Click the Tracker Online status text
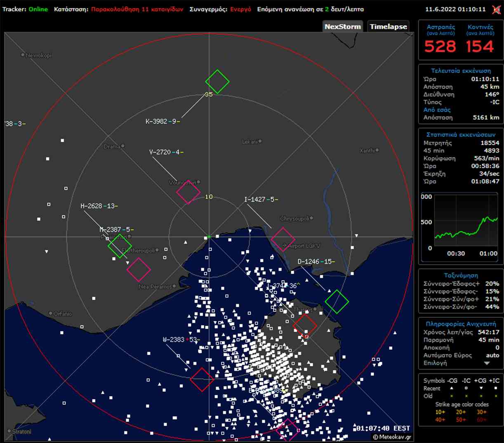 pos(25,9)
